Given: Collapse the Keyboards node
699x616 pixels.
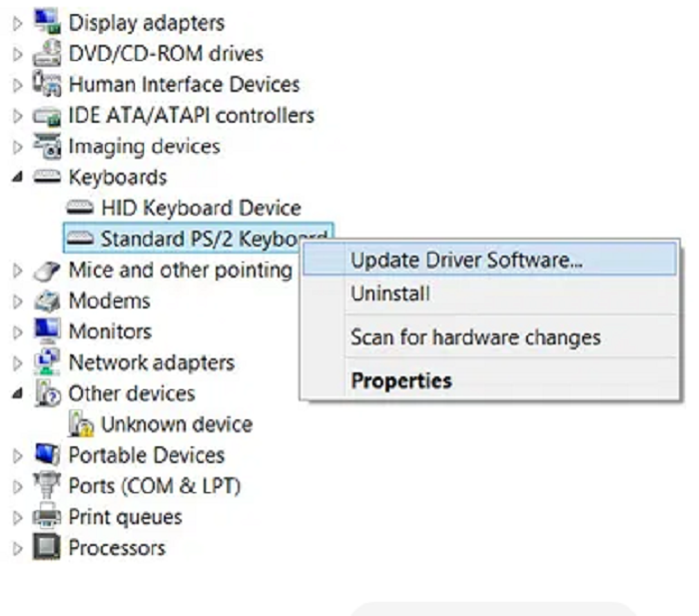Looking at the screenshot, I should (x=17, y=178).
